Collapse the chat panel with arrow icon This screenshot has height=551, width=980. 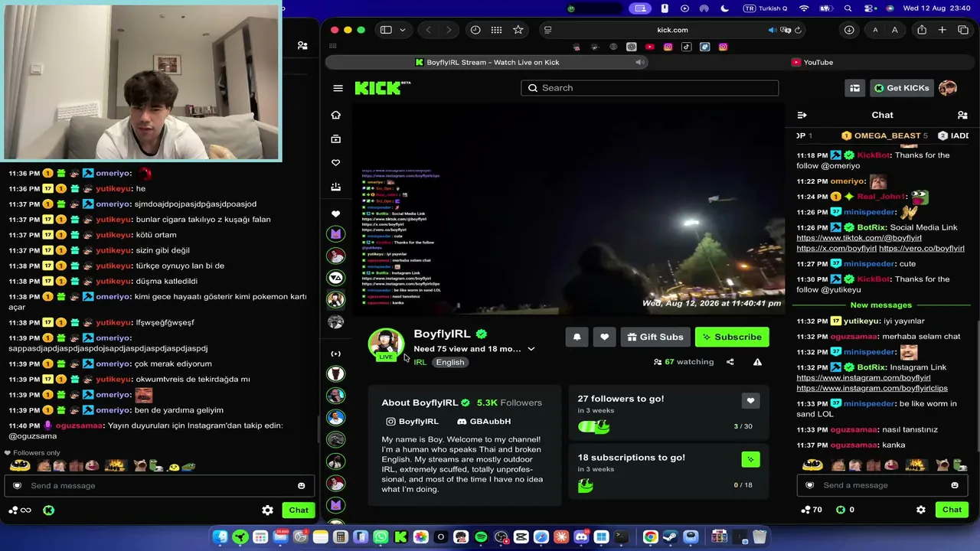coord(802,115)
